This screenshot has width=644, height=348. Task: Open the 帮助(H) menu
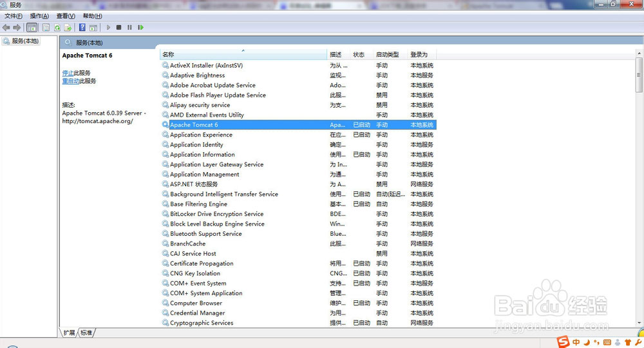[92, 16]
